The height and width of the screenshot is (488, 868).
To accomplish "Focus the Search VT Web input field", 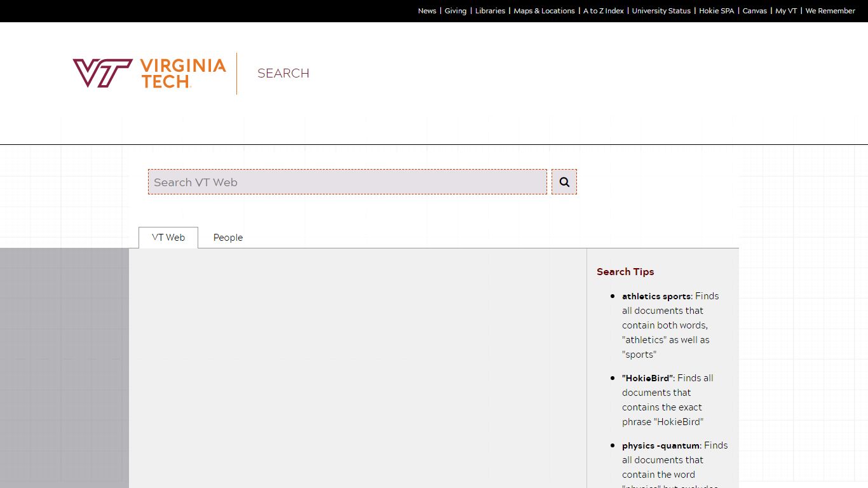I will click(x=348, y=182).
